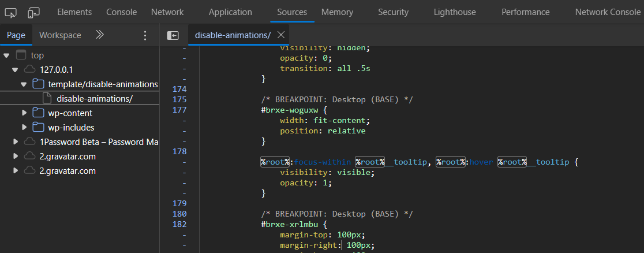Click 'width: fit-content;' code line
Image resolution: width=644 pixels, height=253 pixels.
(325, 121)
